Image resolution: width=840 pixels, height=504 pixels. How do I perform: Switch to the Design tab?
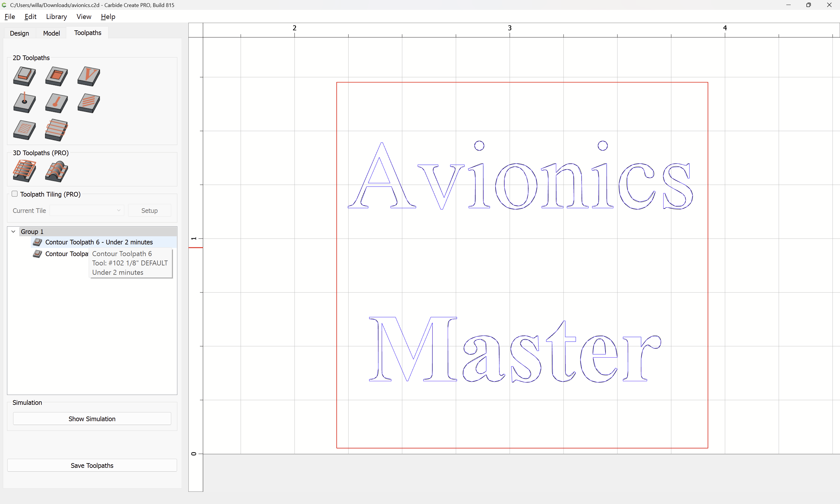pos(19,33)
